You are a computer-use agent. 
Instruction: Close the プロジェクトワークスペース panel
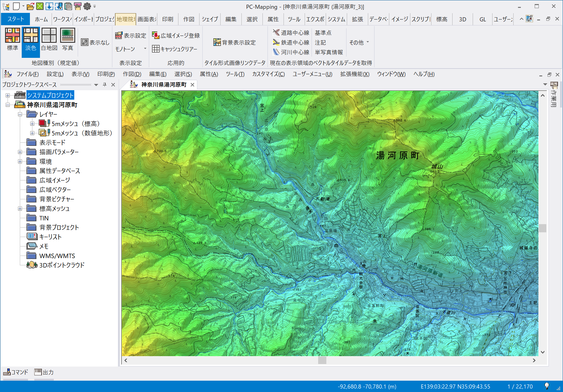113,85
